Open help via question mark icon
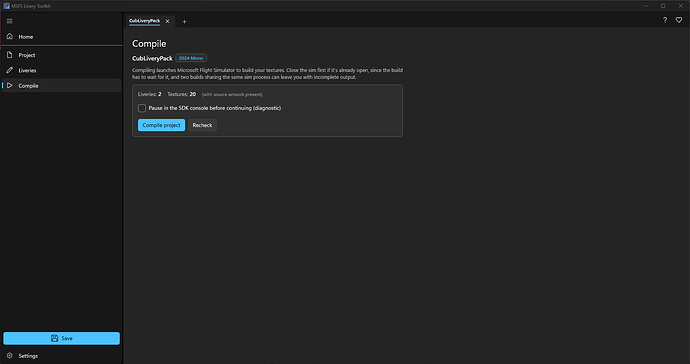The image size is (690, 364). tap(665, 20)
